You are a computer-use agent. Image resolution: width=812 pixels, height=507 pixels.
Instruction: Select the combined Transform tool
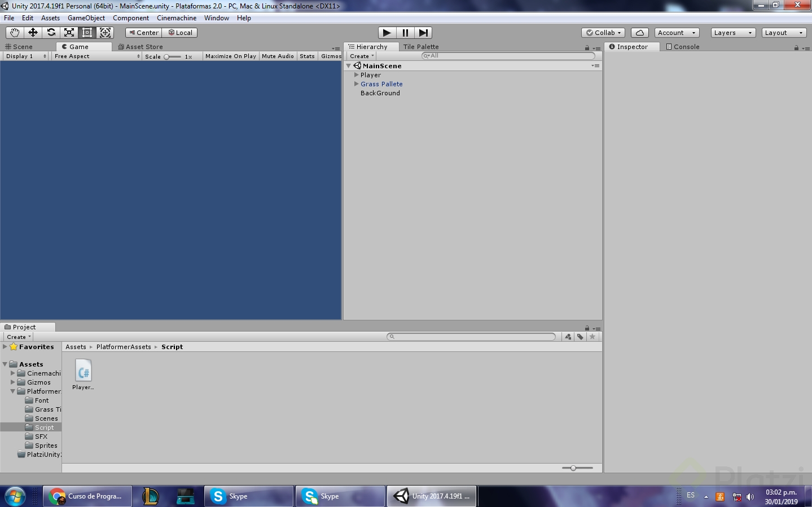tap(105, 33)
